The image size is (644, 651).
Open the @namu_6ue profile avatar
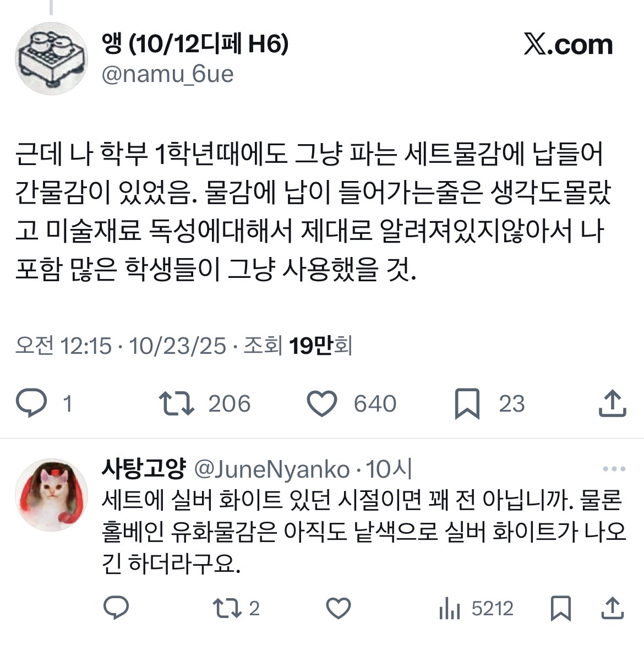[x=52, y=58]
